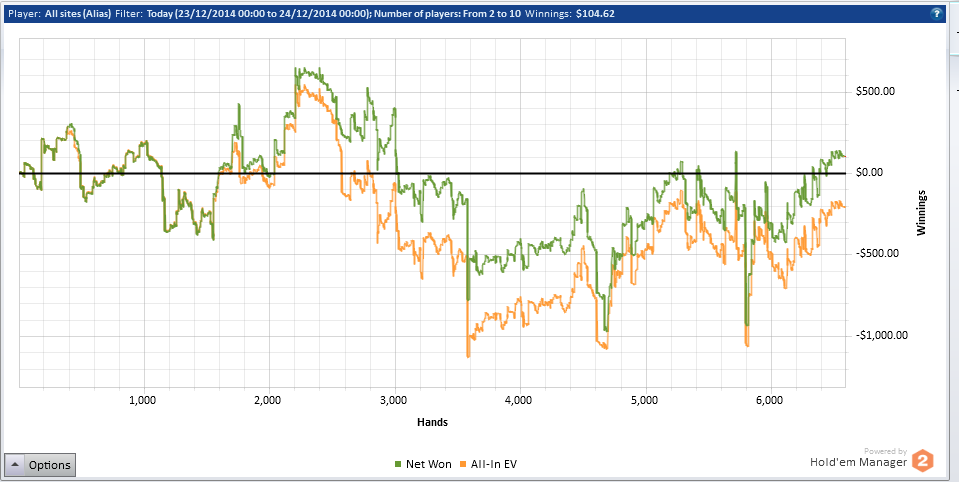Viewport: 959px width, 482px height.
Task: Click the Hands x-axis title
Action: (432, 422)
